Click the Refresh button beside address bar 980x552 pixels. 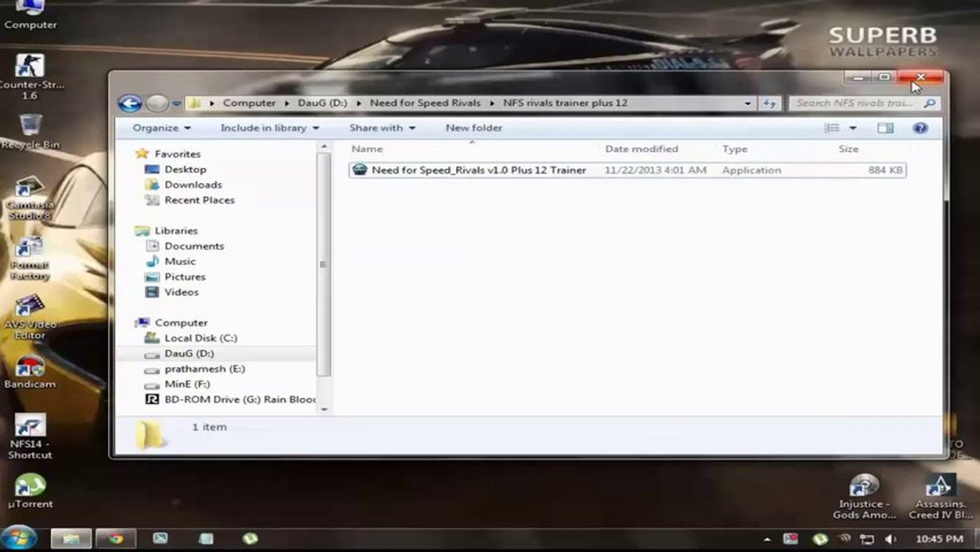coord(770,103)
